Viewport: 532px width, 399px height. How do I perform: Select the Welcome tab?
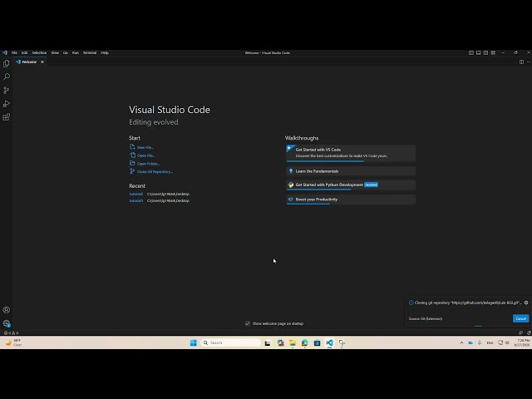pos(30,62)
